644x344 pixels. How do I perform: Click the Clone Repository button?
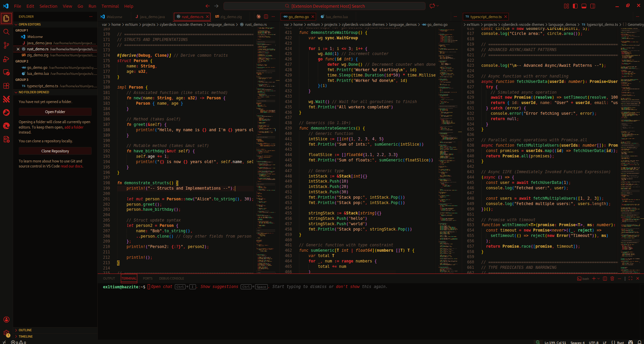tap(55, 151)
